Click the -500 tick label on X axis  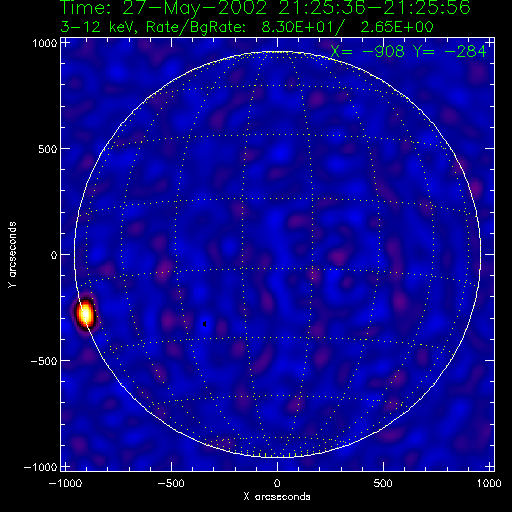pyautogui.click(x=171, y=483)
